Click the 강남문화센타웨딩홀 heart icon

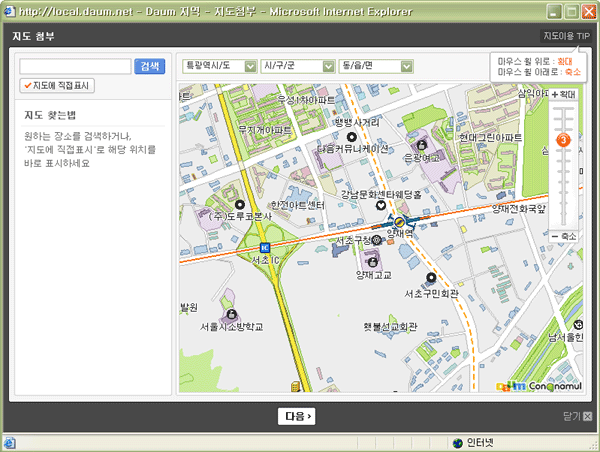pyautogui.click(x=381, y=206)
